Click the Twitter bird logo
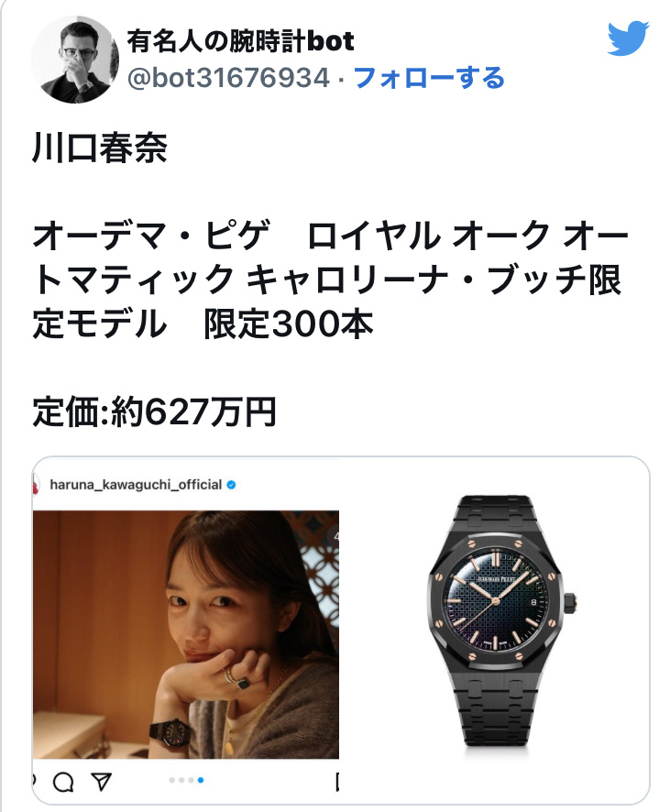Screen dimensions: 670x812 click(x=628, y=38)
